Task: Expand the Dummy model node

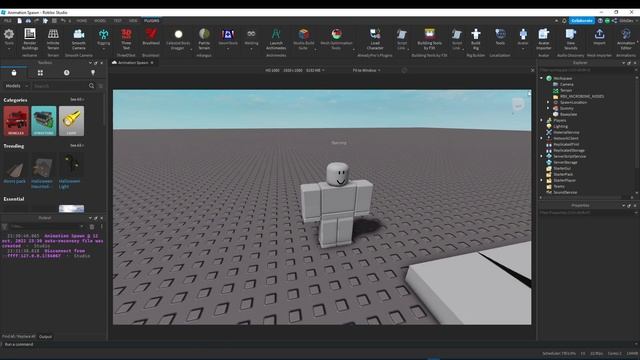Action: [x=548, y=108]
